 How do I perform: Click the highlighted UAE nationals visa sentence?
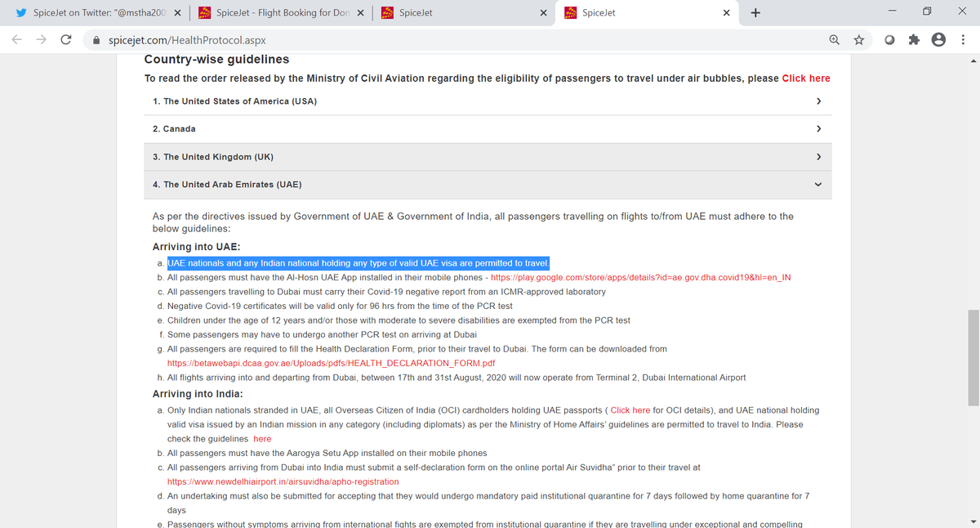[x=359, y=263]
